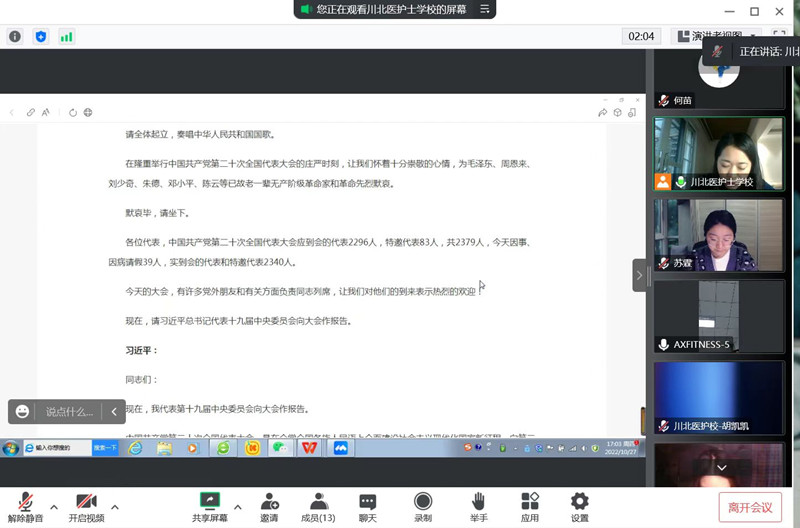This screenshot has width=800, height=528.
Task: Open the shared taskbar media player icon
Action: pos(192,448)
